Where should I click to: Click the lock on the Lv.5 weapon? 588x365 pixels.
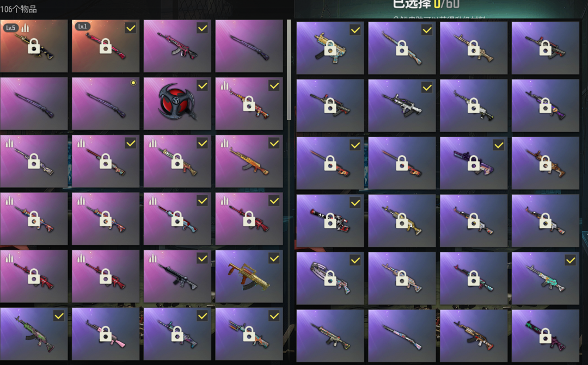pos(34,46)
